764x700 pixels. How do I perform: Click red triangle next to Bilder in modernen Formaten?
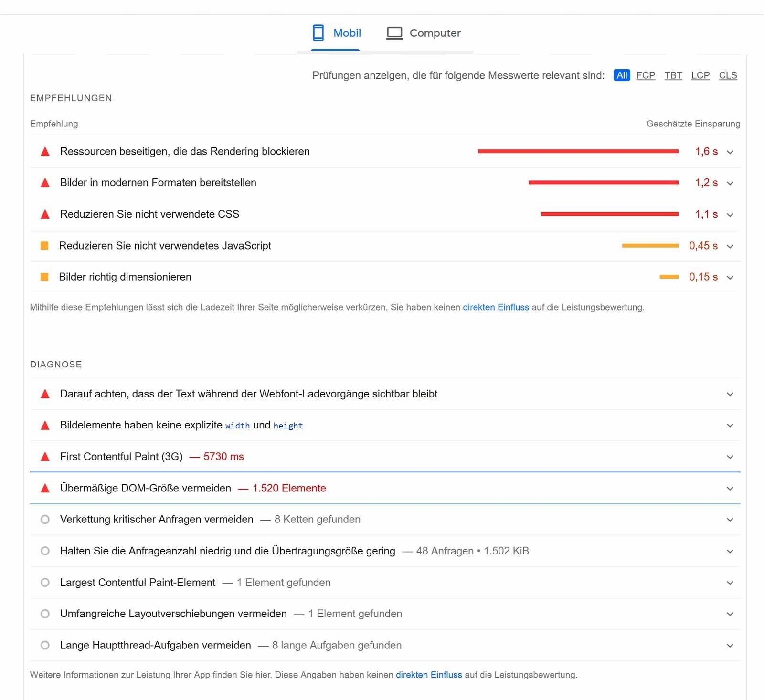tap(45, 183)
